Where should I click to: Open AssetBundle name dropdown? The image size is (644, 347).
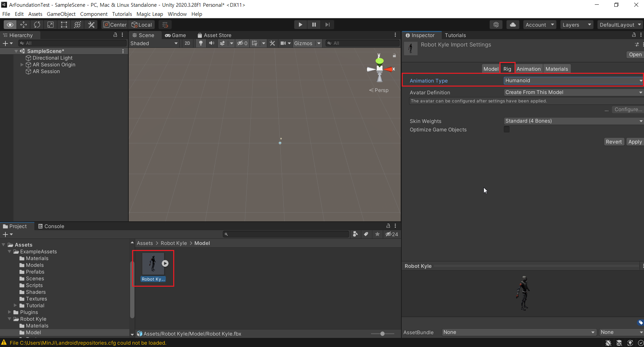point(519,332)
